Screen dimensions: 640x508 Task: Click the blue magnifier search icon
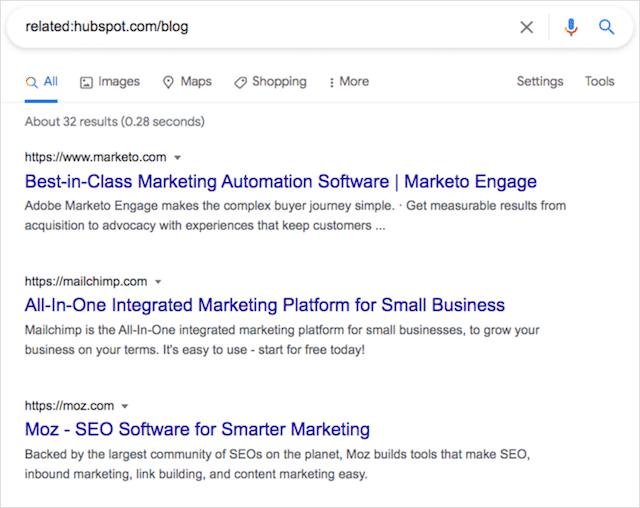607,27
